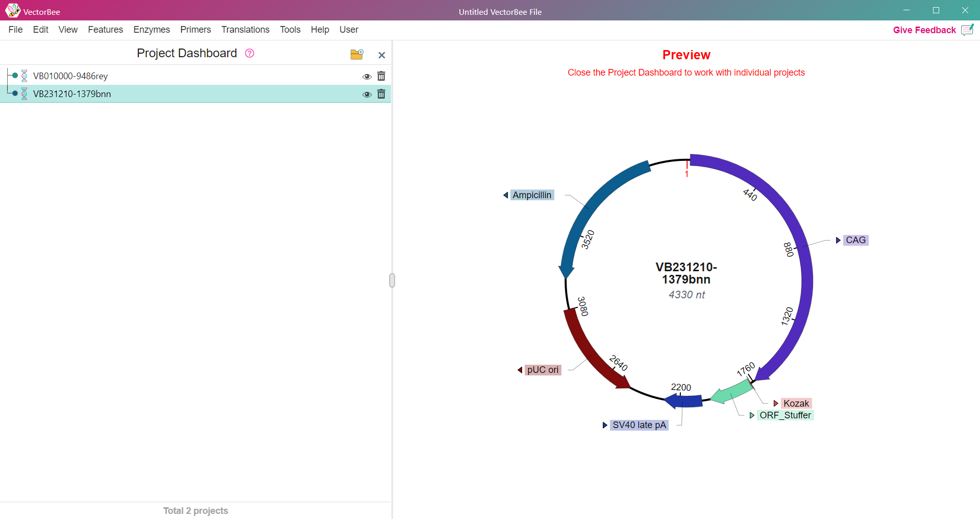The image size is (980, 519).
Task: Delete the VB231210-1379bnn project with trash icon
Action: coord(381,94)
